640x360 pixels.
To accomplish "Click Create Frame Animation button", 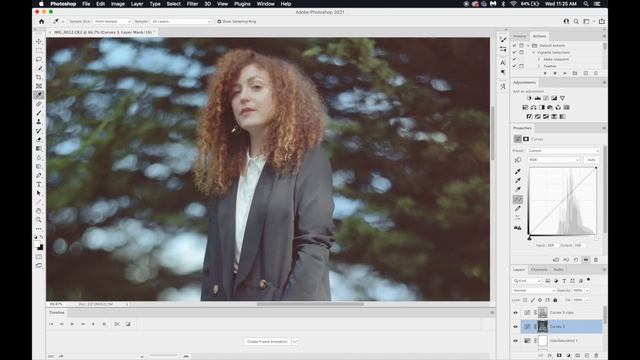I will point(267,342).
